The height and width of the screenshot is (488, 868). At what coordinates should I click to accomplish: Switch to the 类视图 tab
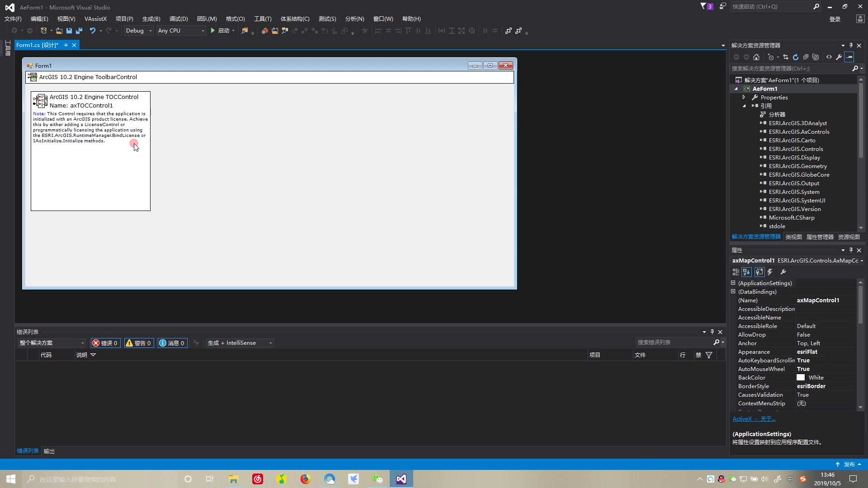[x=793, y=237]
